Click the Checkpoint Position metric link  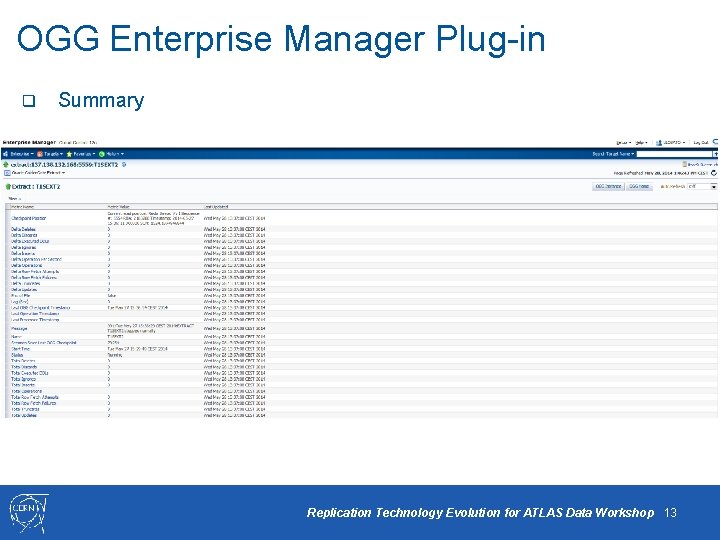coord(28,218)
